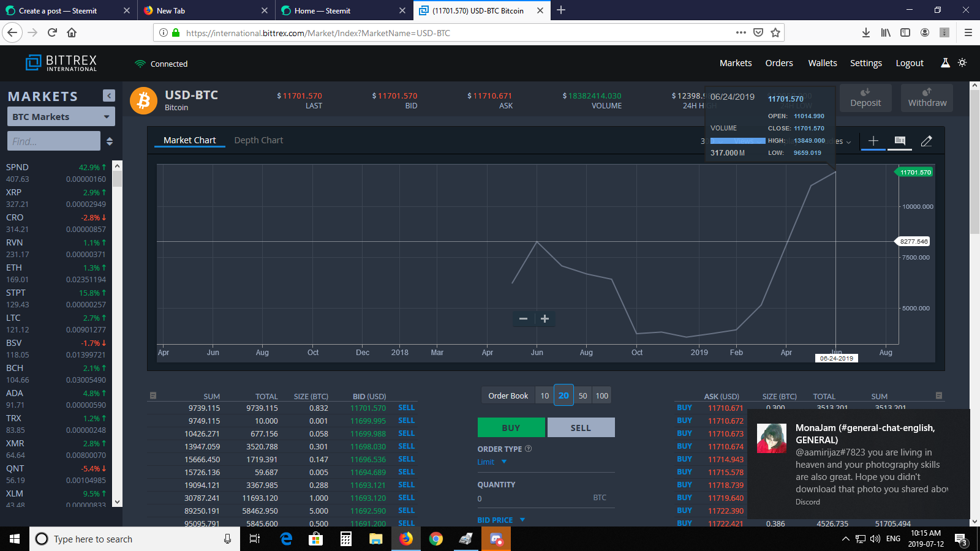This screenshot has width=980, height=551.
Task: Open Firefox library icon
Action: (x=886, y=32)
